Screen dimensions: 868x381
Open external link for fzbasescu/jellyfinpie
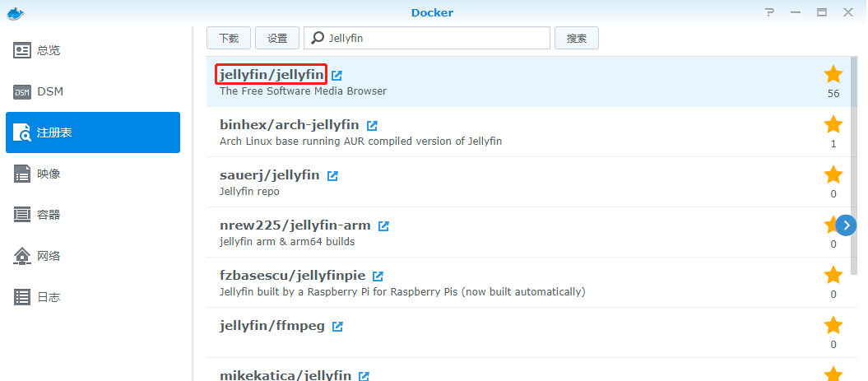[378, 276]
